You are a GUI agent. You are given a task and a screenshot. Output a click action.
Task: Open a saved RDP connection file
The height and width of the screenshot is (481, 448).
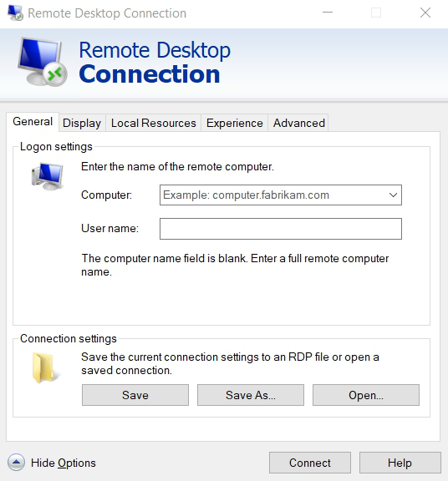click(366, 395)
